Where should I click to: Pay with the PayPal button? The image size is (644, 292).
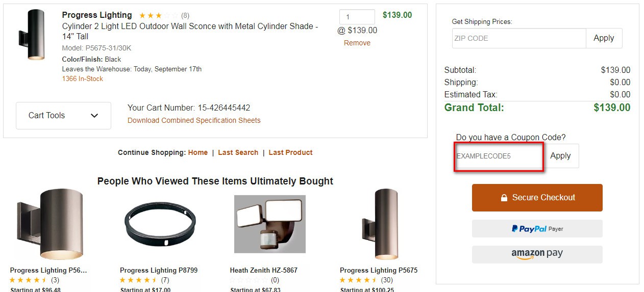tap(537, 229)
